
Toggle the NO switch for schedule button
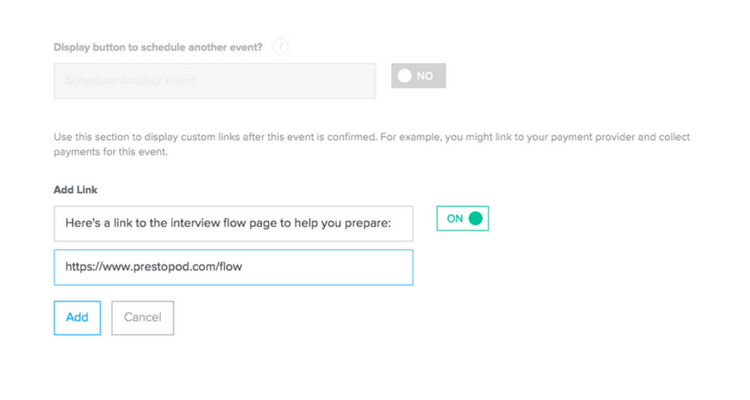(418, 76)
